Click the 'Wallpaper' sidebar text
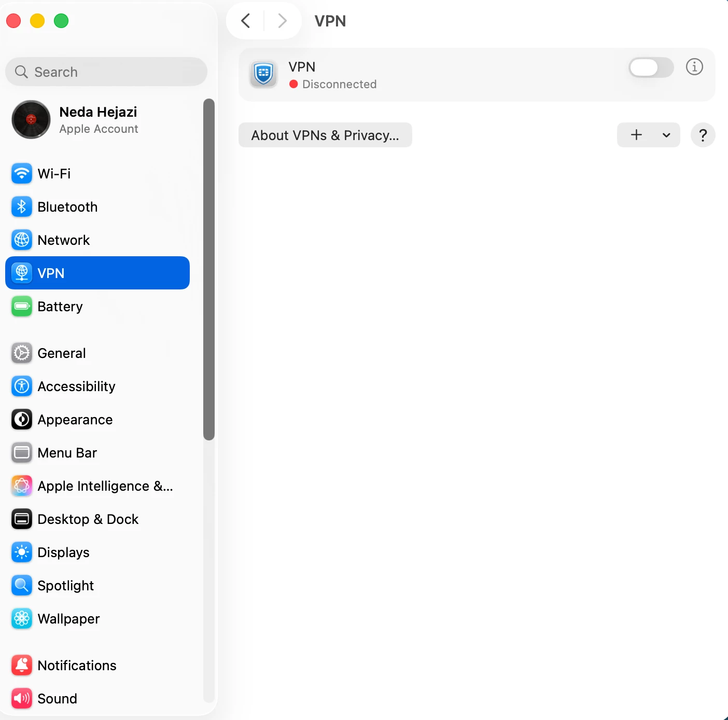The width and height of the screenshot is (728, 720). 68,619
